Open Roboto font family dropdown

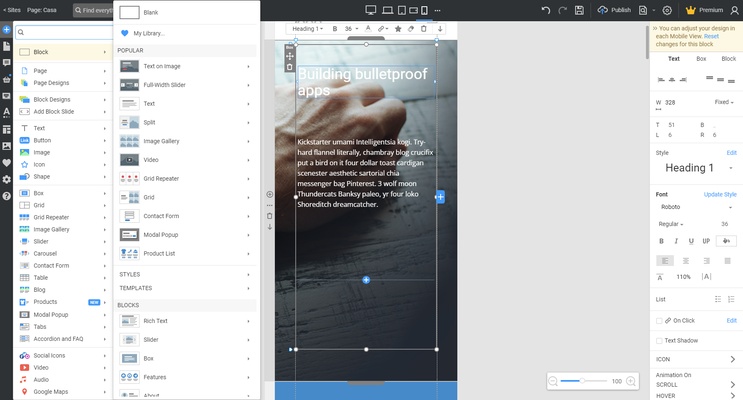(x=697, y=207)
